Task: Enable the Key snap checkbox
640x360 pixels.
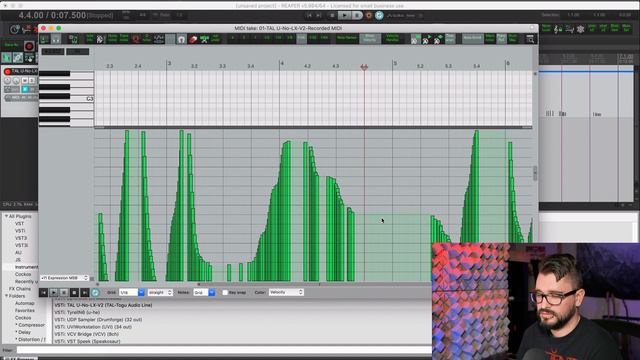Action: point(225,293)
